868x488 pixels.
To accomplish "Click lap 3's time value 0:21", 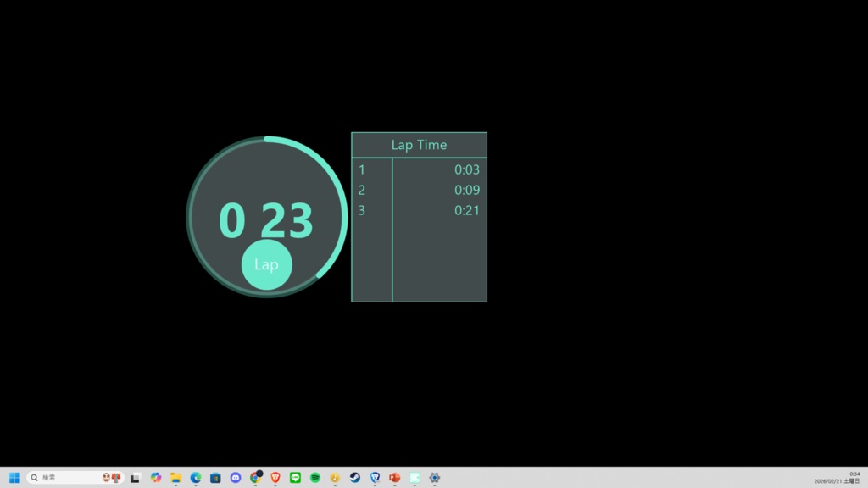I will coord(467,210).
